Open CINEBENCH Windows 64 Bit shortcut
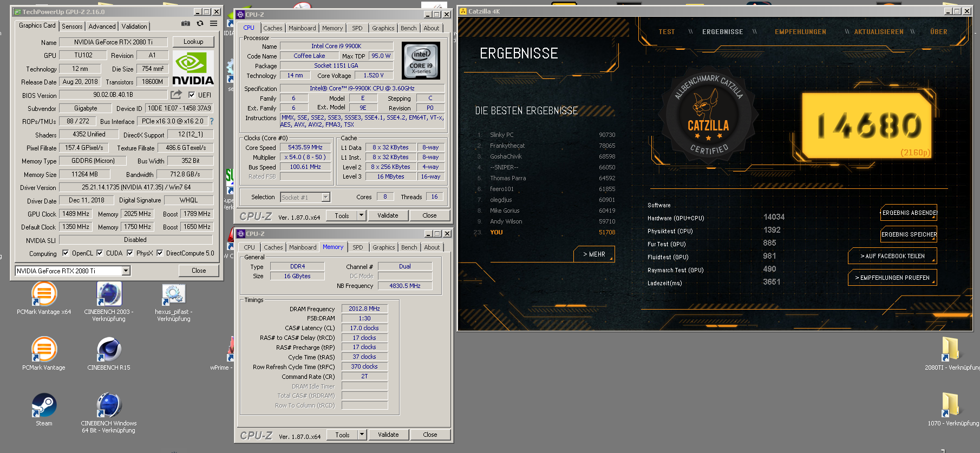The width and height of the screenshot is (980, 453). click(109, 413)
